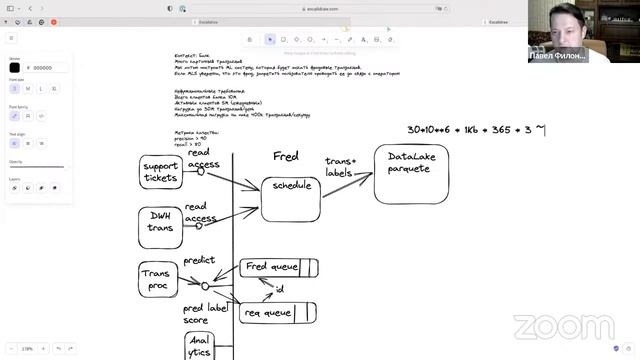Go back with Safari's back arrow
The width and height of the screenshot is (640, 360).
30,9
